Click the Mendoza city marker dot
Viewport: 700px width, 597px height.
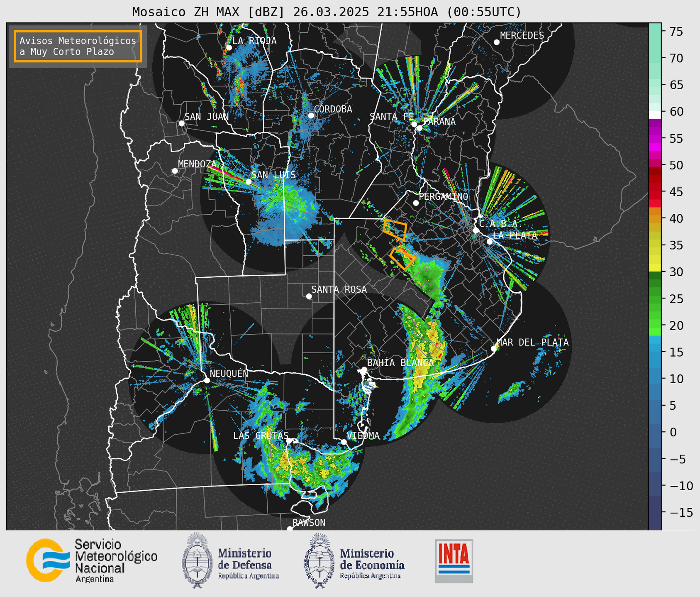tap(175, 171)
